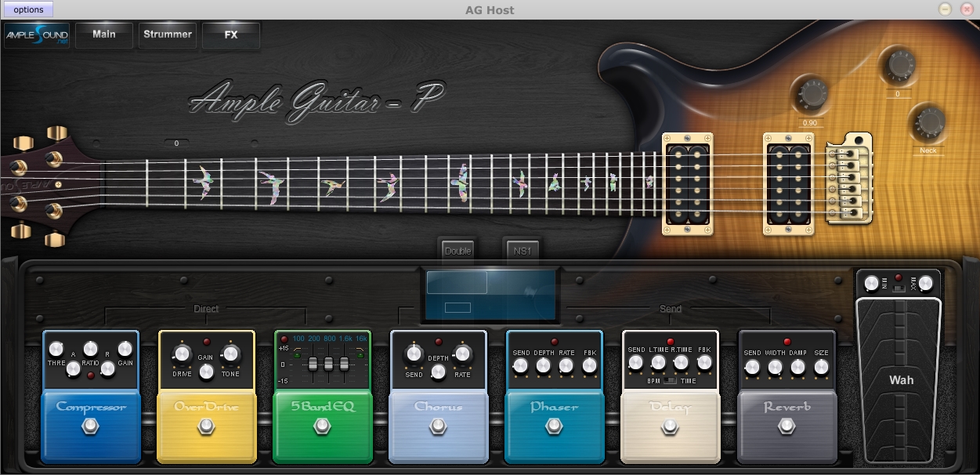Click the Wah MIN knob
Image resolution: width=980 pixels, height=475 pixels.
(x=870, y=283)
